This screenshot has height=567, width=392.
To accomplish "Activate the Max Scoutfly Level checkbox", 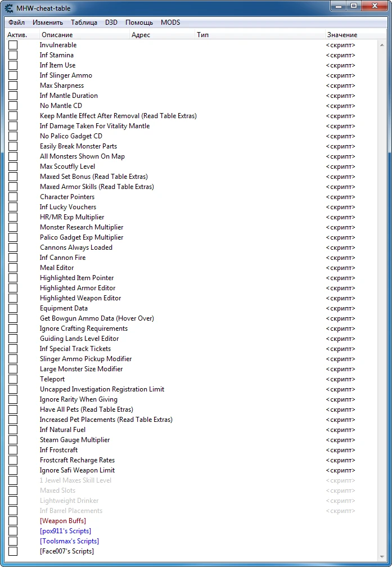I will [13, 166].
